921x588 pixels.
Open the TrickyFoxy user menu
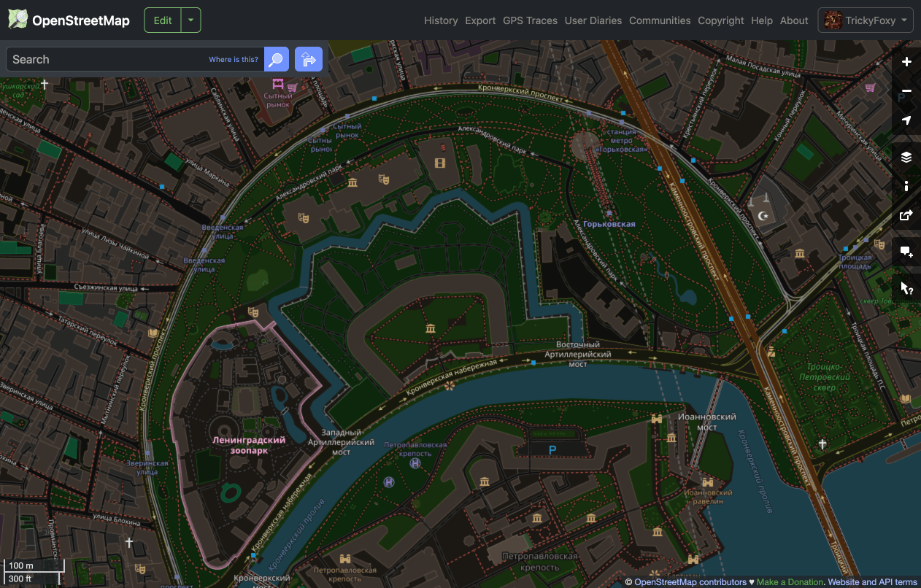tap(866, 20)
